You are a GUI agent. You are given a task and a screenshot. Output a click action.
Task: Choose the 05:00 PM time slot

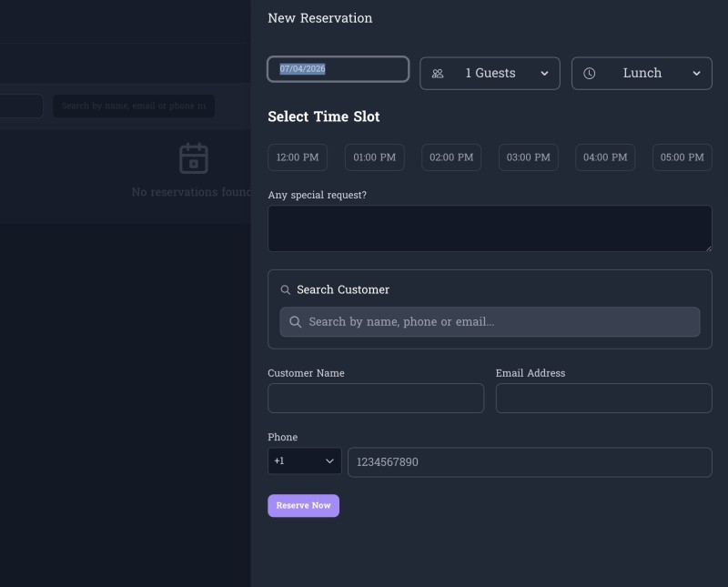tap(682, 157)
